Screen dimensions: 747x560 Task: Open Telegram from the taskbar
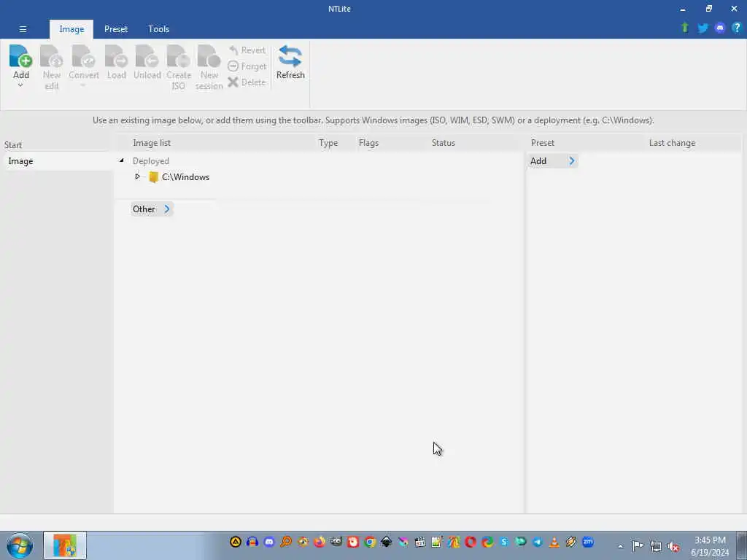click(x=538, y=542)
